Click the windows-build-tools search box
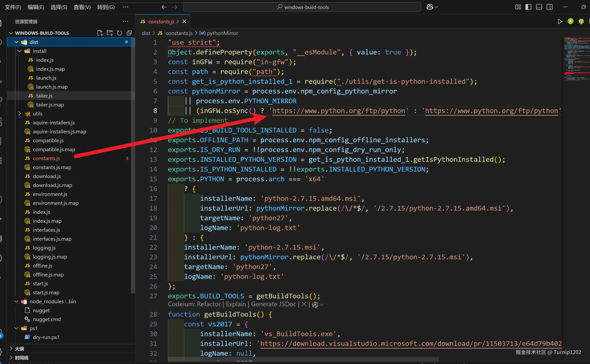The width and height of the screenshot is (590, 364). coord(302,7)
